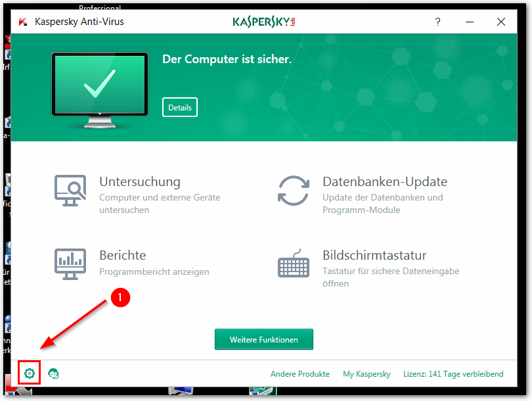The image size is (532, 401).
Task: Open the Untersuchung heading
Action: (x=140, y=182)
